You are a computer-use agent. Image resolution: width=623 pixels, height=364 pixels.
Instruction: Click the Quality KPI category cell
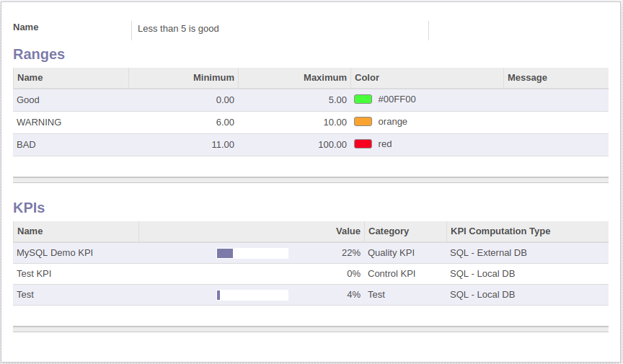click(x=391, y=253)
